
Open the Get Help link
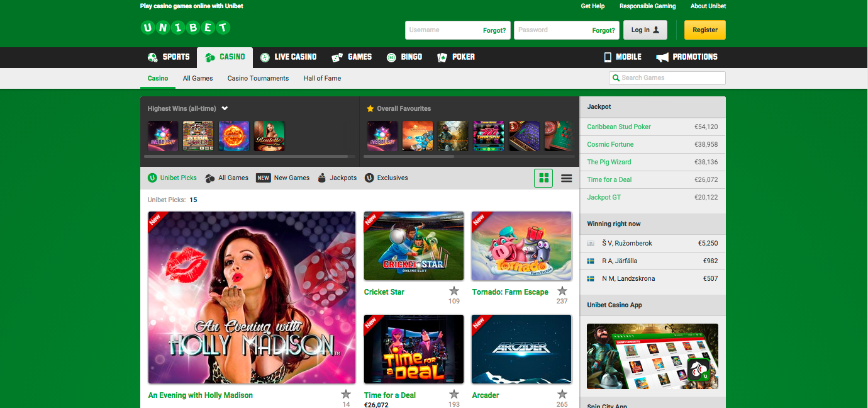593,6
